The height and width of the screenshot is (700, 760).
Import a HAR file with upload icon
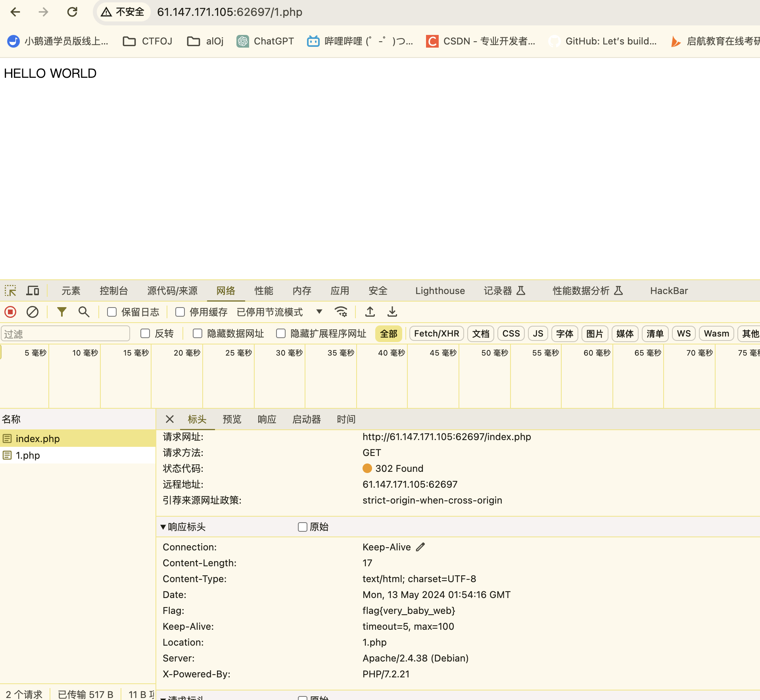[370, 312]
